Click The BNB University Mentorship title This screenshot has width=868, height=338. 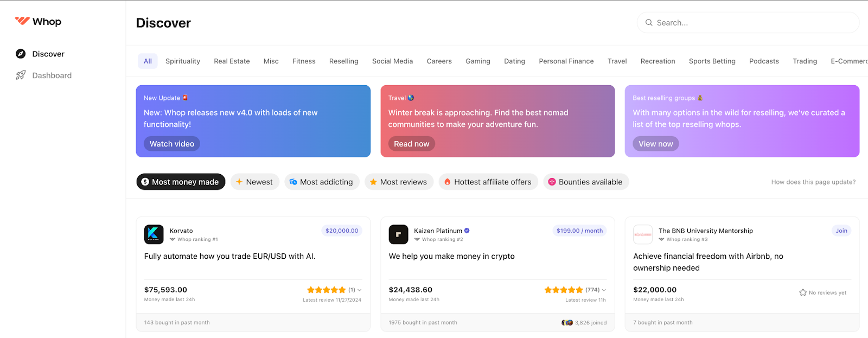point(706,231)
